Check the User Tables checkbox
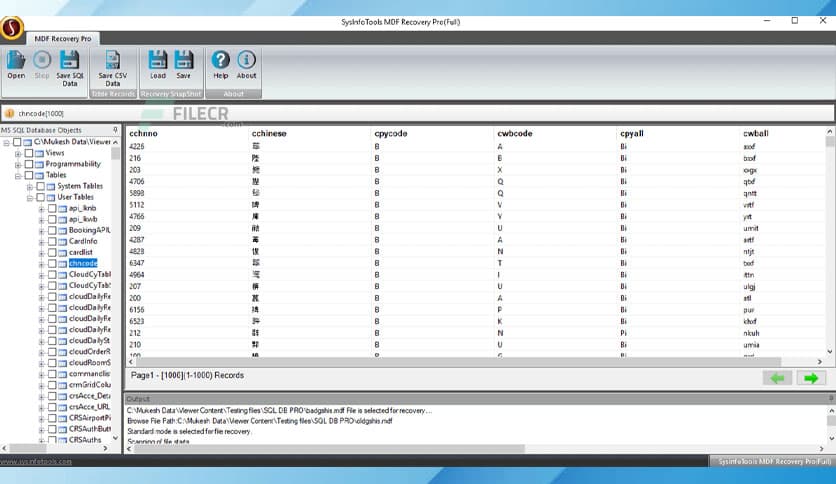This screenshot has width=836, height=484. click(41, 197)
